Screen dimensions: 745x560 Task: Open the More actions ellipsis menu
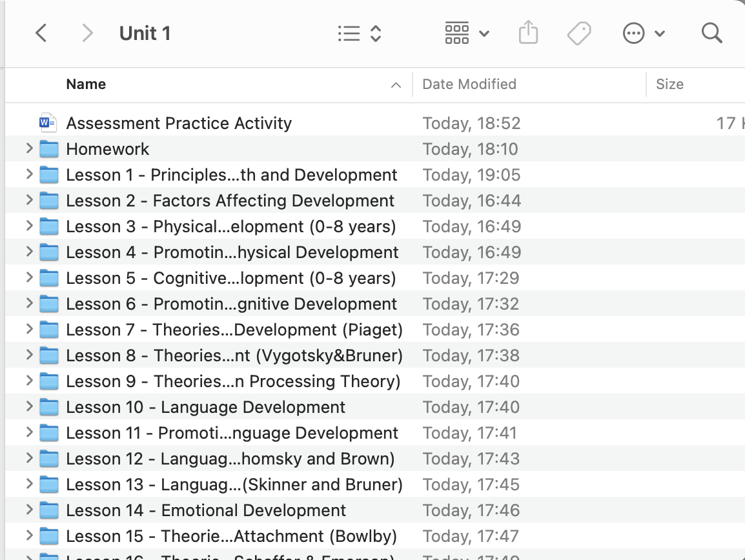click(x=643, y=34)
